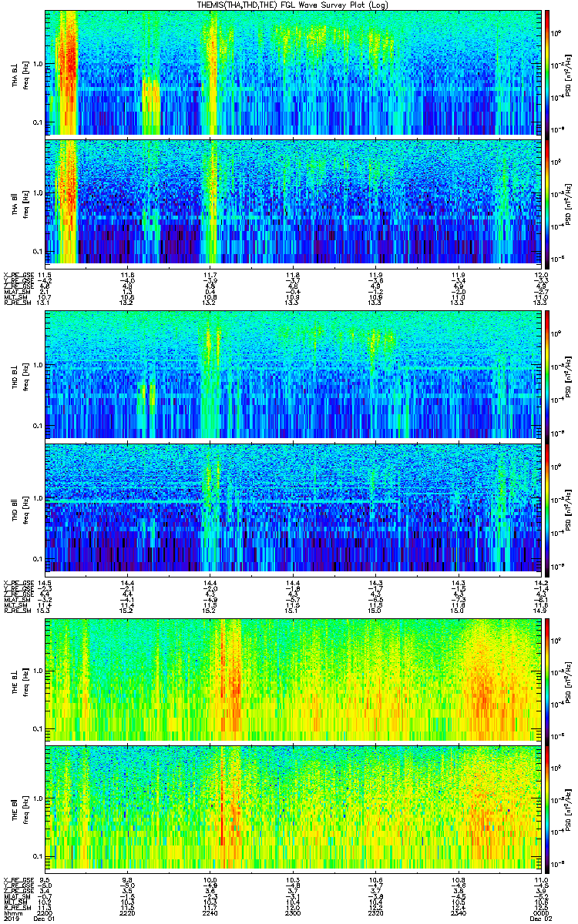578x924 pixels.
Task: Click the 1.0 frequency tick on THD B∥ axis
Action: pyautogui.click(x=37, y=498)
